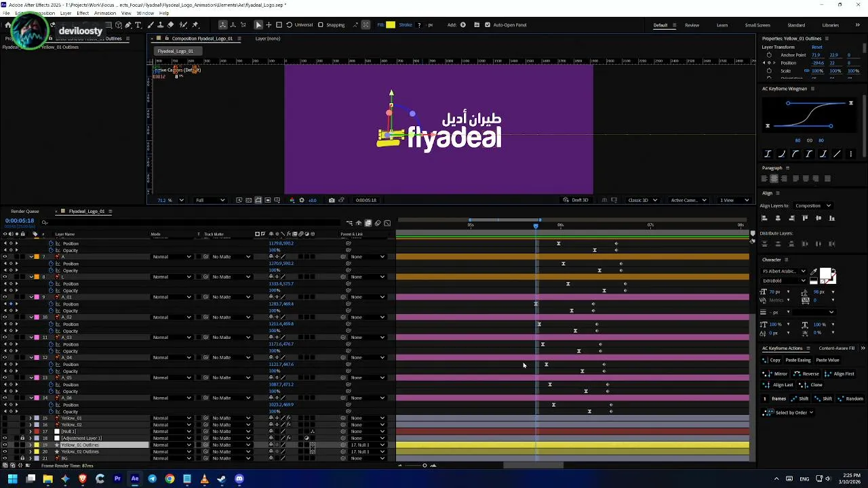Screen dimensions: 868x488
Task: Open the ExtraBold font style dropdown
Action: [x=783, y=281]
